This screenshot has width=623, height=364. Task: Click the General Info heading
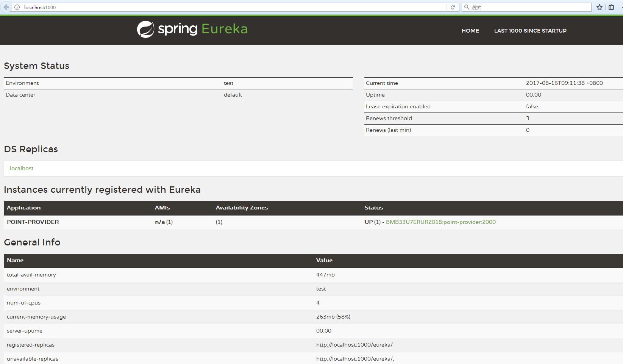[32, 242]
